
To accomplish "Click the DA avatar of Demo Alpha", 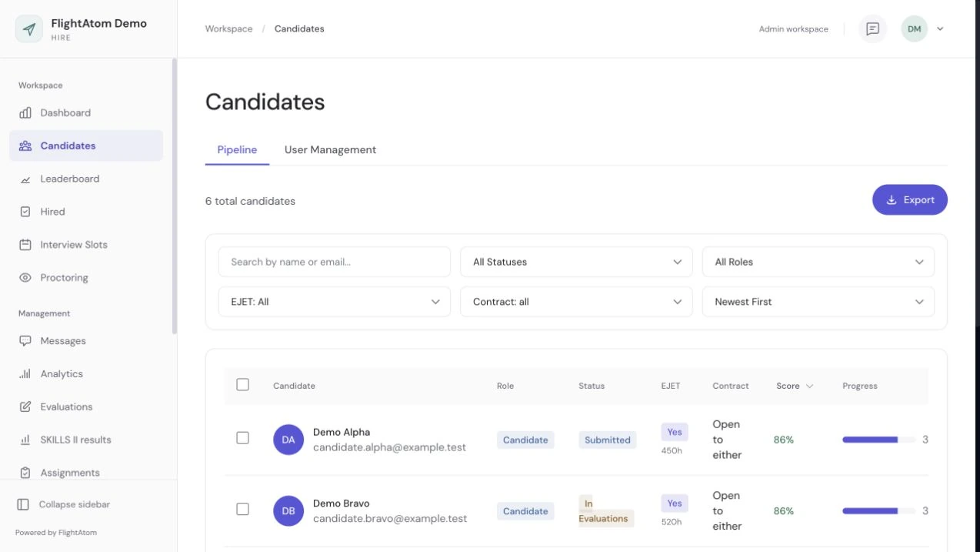I will [288, 440].
